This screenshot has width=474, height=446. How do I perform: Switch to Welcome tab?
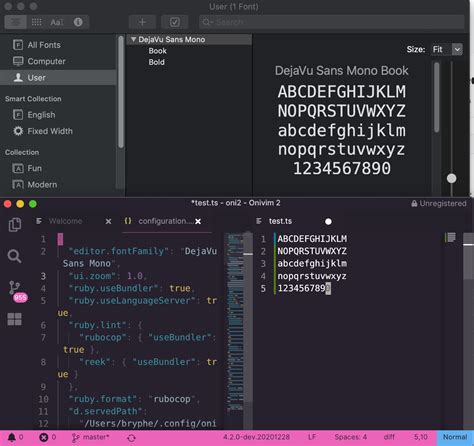[x=65, y=221]
